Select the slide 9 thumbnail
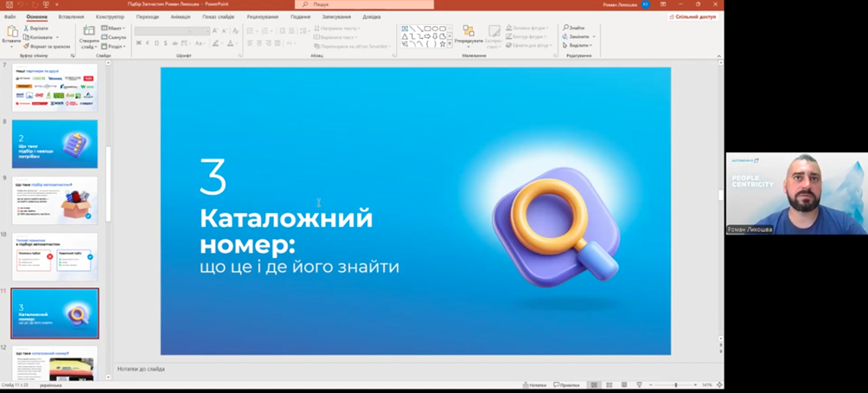This screenshot has height=393, width=868. 54,200
